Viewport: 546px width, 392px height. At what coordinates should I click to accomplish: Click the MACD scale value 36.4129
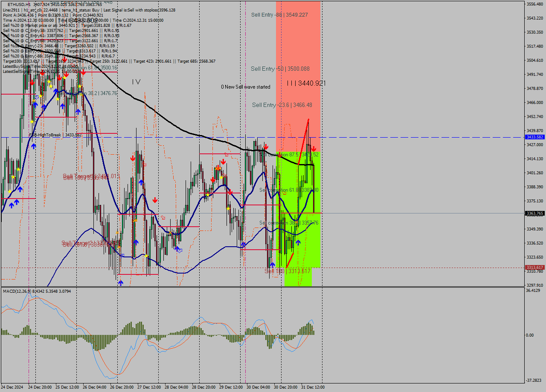[534, 291]
